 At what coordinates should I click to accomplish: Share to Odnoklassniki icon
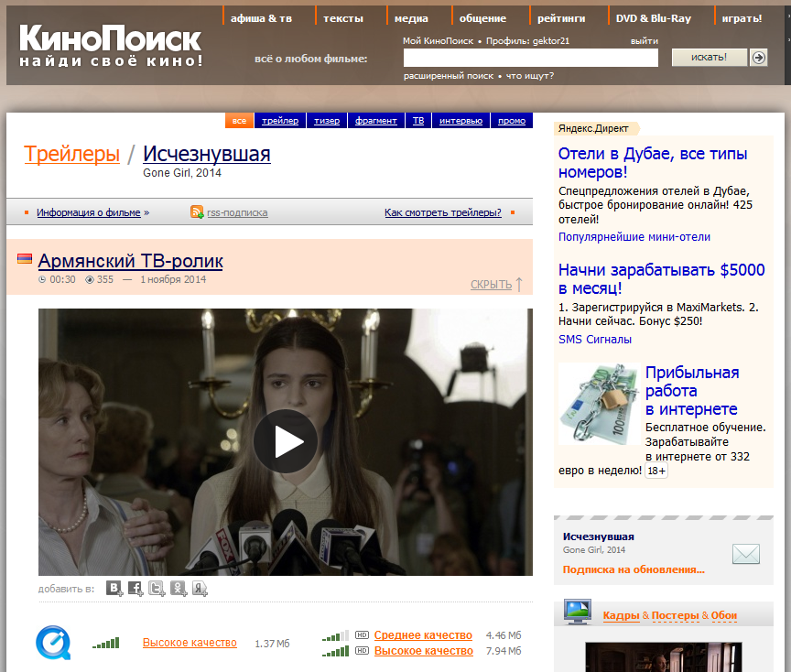point(179,589)
